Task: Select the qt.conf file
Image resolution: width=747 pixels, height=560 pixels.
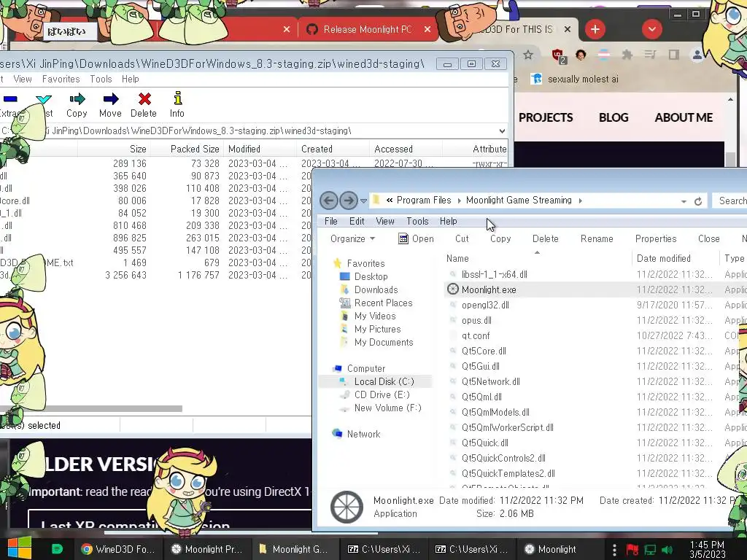Action: coord(476,335)
